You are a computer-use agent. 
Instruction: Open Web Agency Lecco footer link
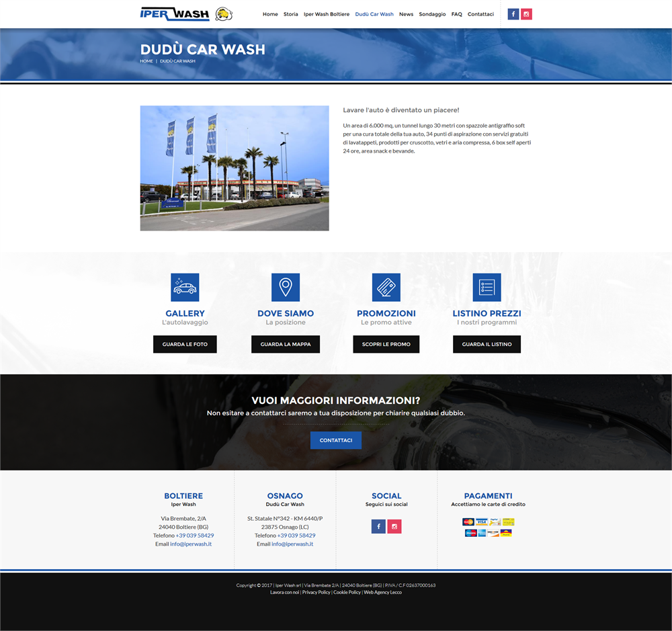[383, 593]
